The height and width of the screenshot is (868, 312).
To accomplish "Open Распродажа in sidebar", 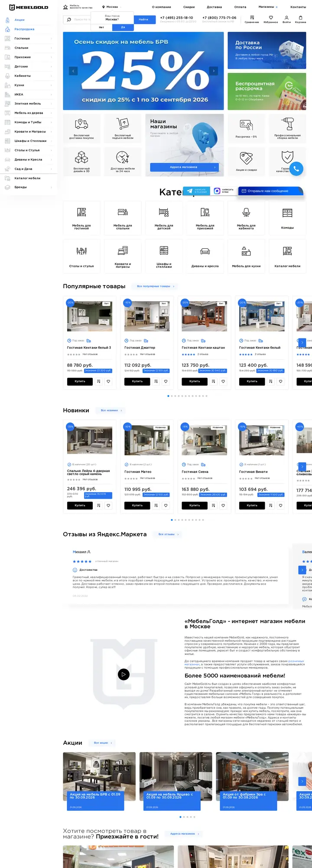I will click(24, 29).
